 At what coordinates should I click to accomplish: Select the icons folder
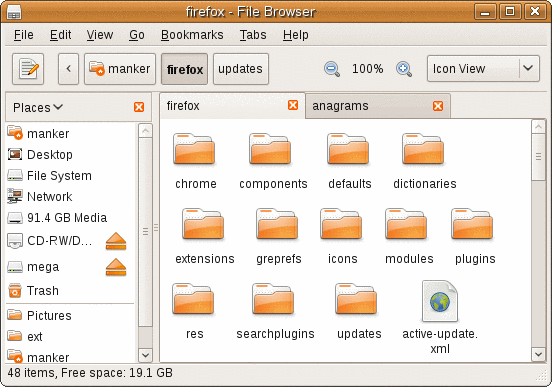(x=341, y=224)
